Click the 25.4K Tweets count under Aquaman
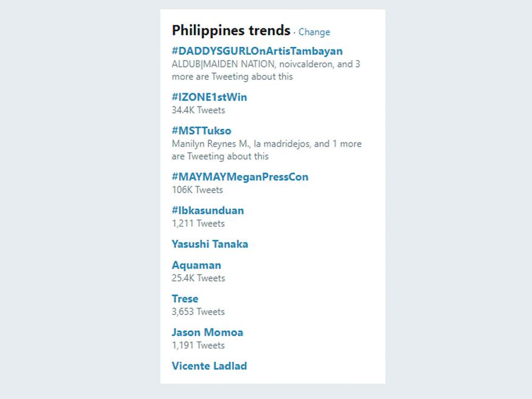532x399 pixels. (198, 278)
